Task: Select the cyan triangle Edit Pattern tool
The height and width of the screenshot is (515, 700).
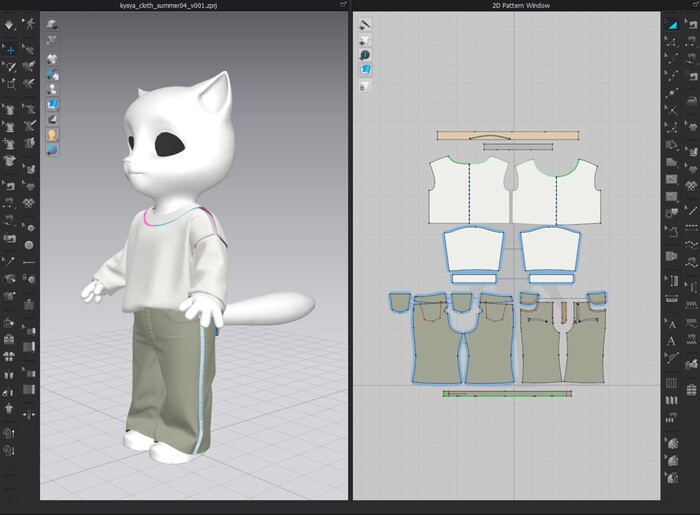Action: tap(672, 22)
